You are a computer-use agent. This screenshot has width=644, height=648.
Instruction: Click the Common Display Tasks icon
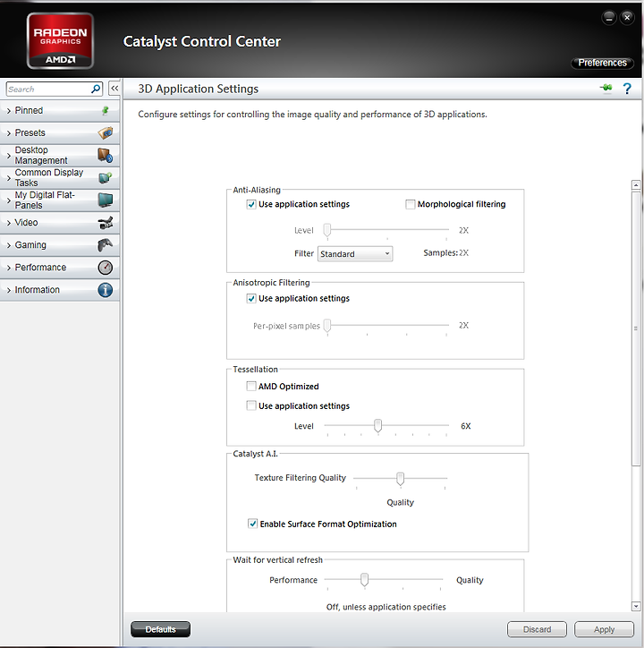click(106, 178)
